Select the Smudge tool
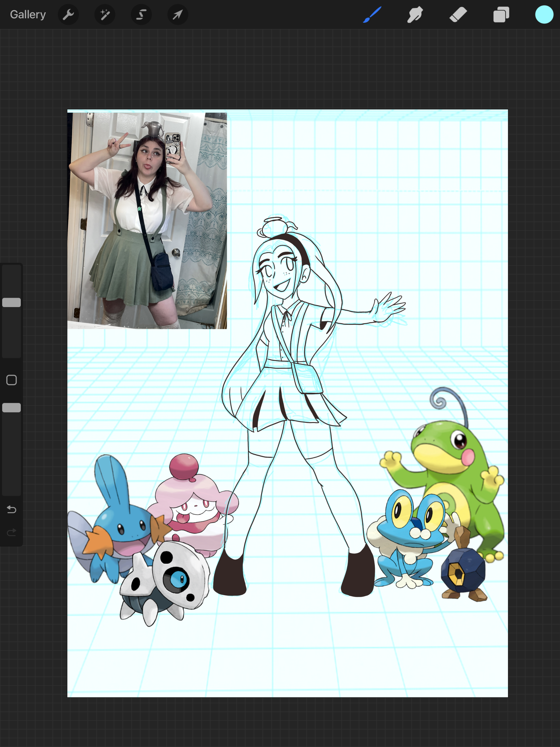 click(x=415, y=14)
